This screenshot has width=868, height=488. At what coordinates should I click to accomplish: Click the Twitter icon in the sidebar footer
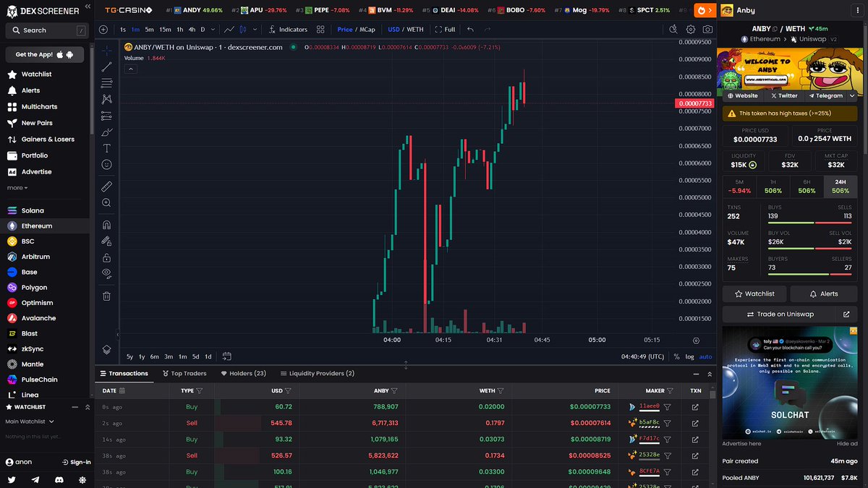click(12, 479)
